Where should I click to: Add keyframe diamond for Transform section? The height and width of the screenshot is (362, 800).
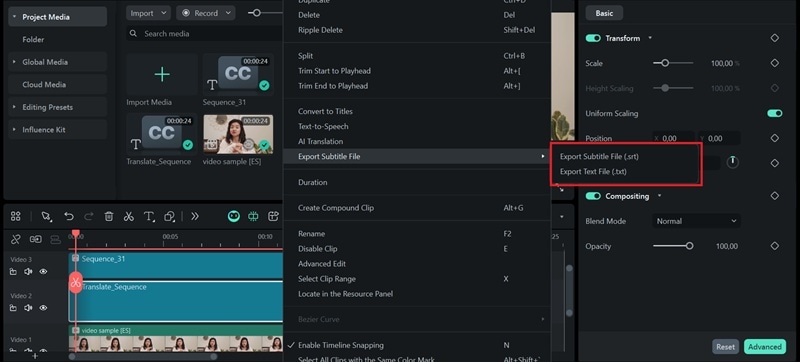tap(774, 38)
